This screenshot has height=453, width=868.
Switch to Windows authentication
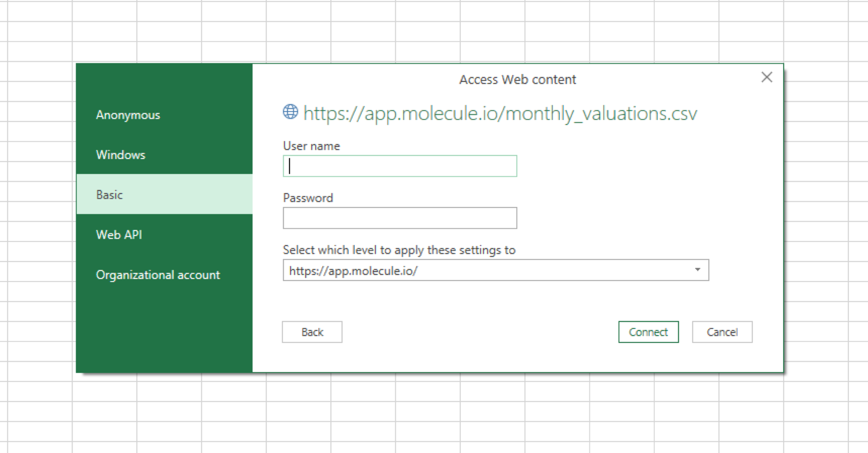[121, 155]
